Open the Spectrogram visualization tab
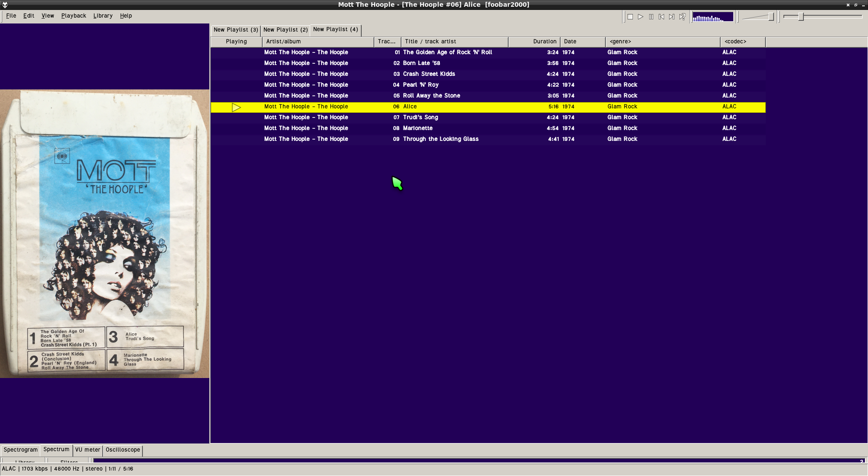Image resolution: width=868 pixels, height=476 pixels. click(x=20, y=450)
